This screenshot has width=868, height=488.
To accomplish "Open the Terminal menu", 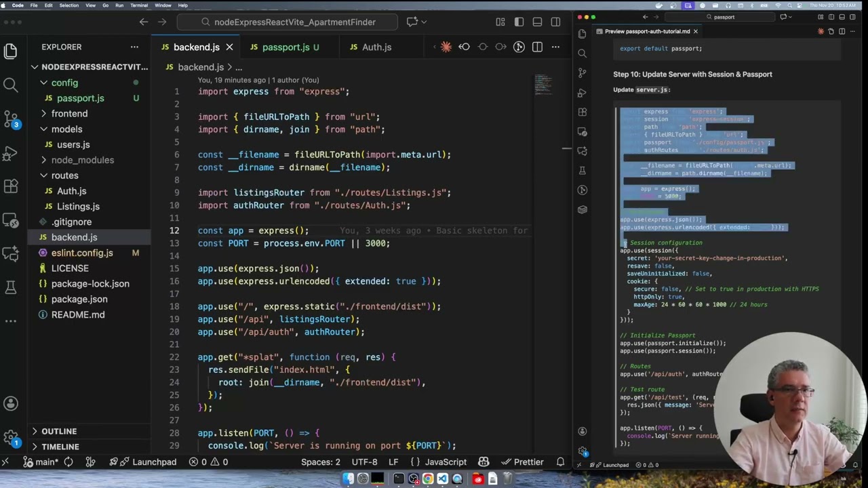I will [x=138, y=5].
